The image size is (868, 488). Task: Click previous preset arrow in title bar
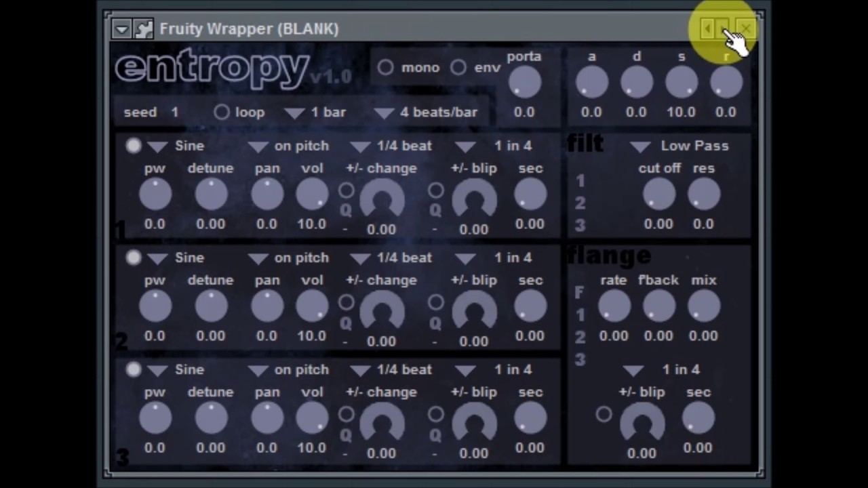707,29
